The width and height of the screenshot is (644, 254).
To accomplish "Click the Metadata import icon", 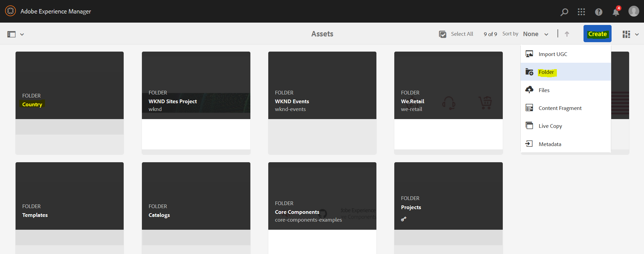I will 529,144.
